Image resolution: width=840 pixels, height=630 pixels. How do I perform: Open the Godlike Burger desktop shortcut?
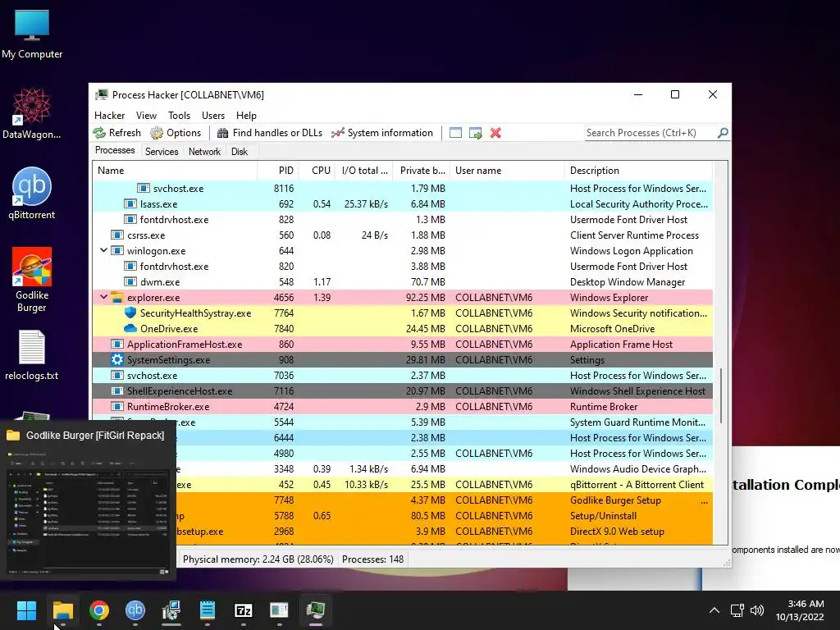[32, 280]
